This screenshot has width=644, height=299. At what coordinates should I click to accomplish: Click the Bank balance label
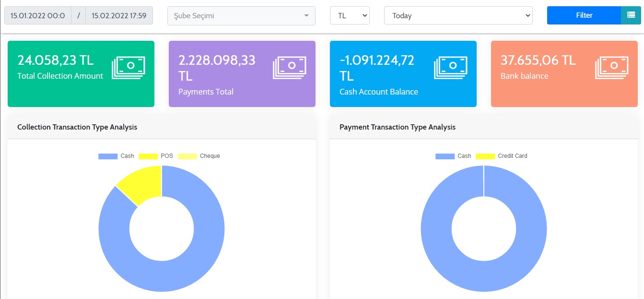click(524, 76)
